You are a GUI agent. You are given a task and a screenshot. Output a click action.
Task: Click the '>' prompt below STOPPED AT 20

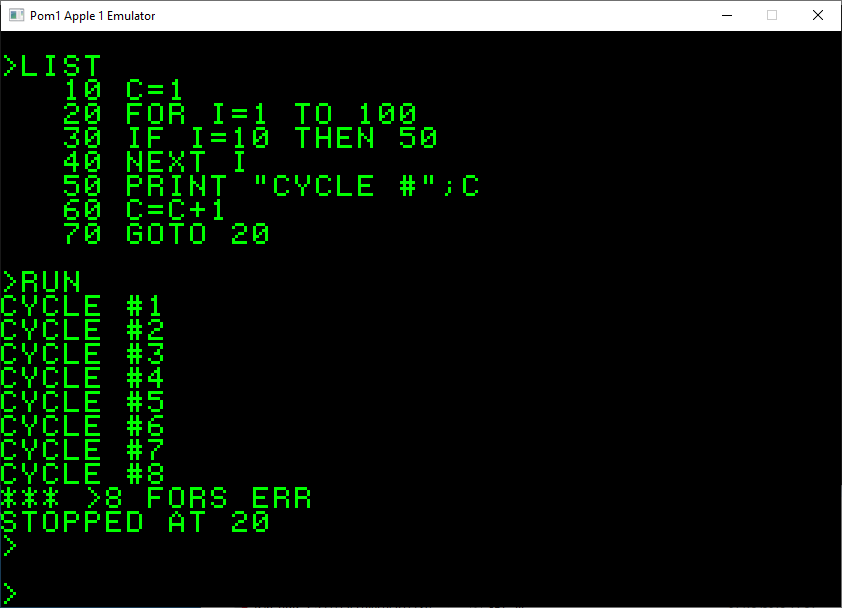pos(10,545)
